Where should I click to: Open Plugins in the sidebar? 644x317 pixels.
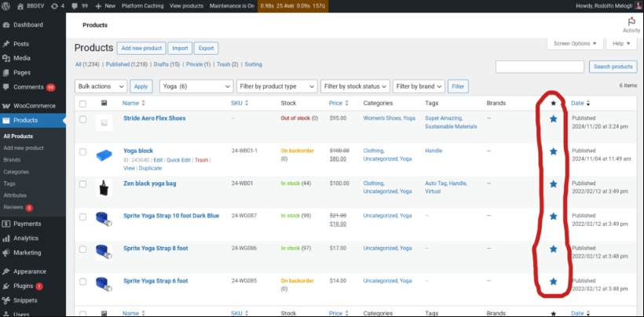(x=23, y=286)
